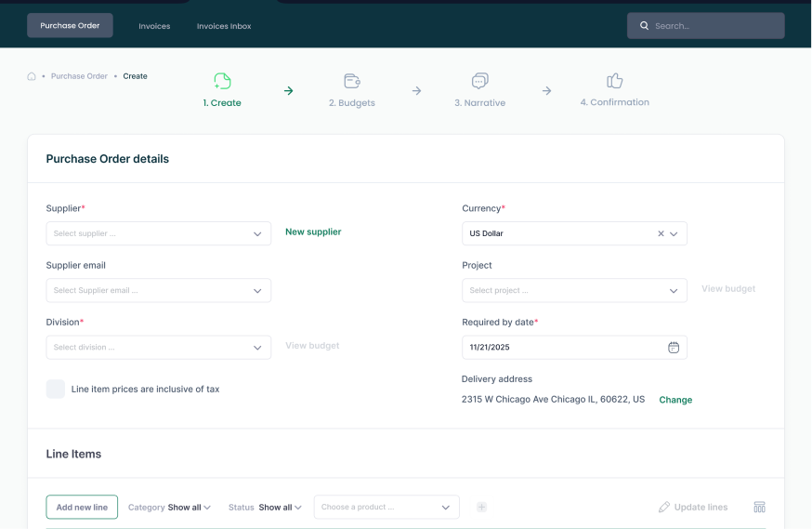The height and width of the screenshot is (529, 812).
Task: Open the Select project dropdown
Action: coord(574,291)
